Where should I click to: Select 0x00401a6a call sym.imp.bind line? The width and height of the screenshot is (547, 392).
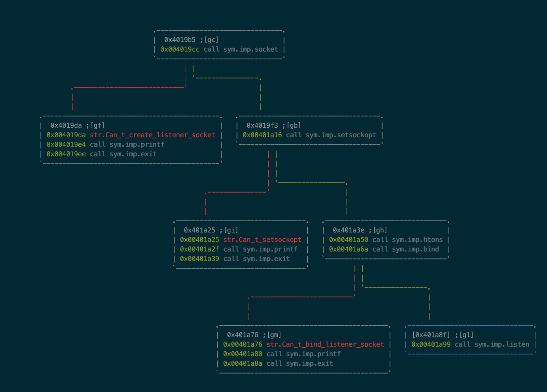pos(384,250)
